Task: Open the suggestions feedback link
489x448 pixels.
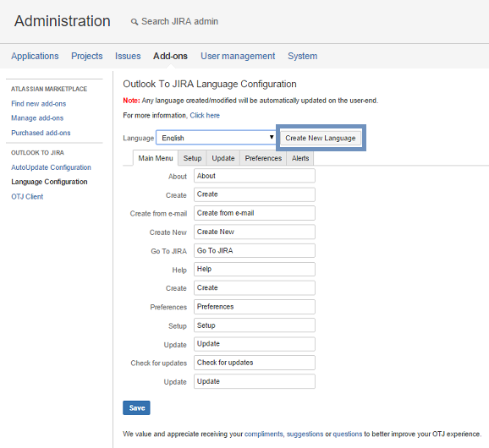Action: pyautogui.click(x=305, y=434)
